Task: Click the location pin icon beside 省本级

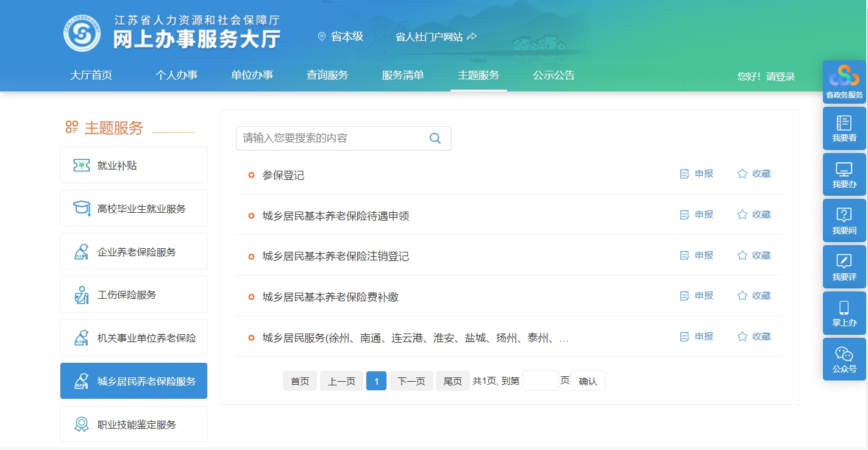Action: pos(322,37)
